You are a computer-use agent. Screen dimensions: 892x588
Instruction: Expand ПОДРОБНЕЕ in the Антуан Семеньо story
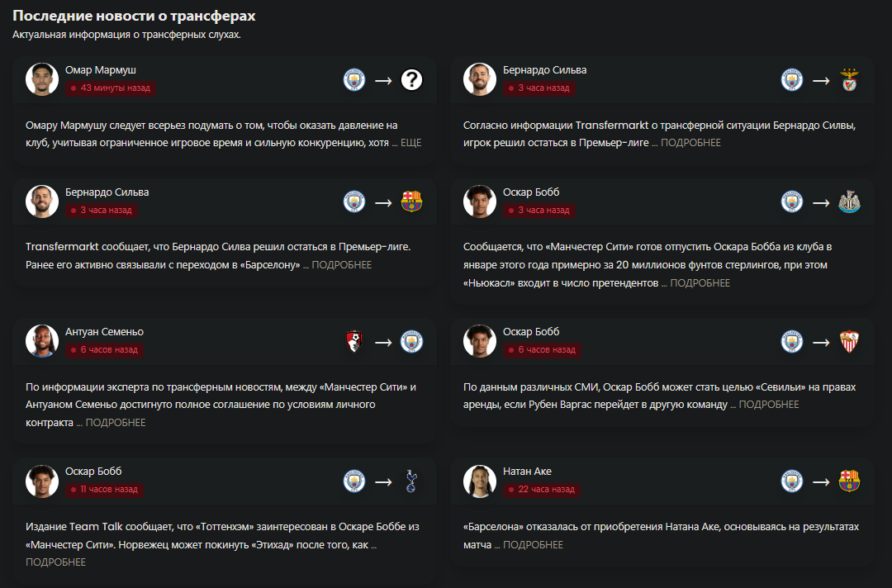click(x=116, y=423)
